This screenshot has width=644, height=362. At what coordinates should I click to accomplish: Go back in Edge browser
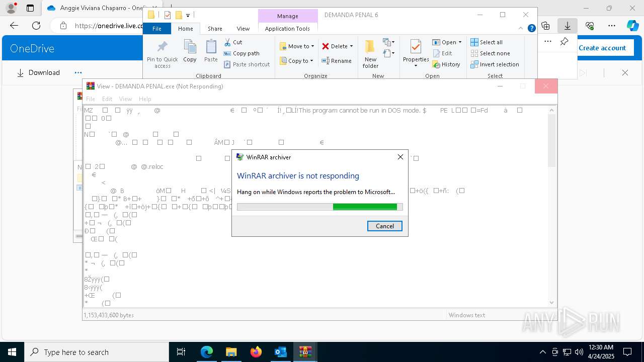[14, 26]
